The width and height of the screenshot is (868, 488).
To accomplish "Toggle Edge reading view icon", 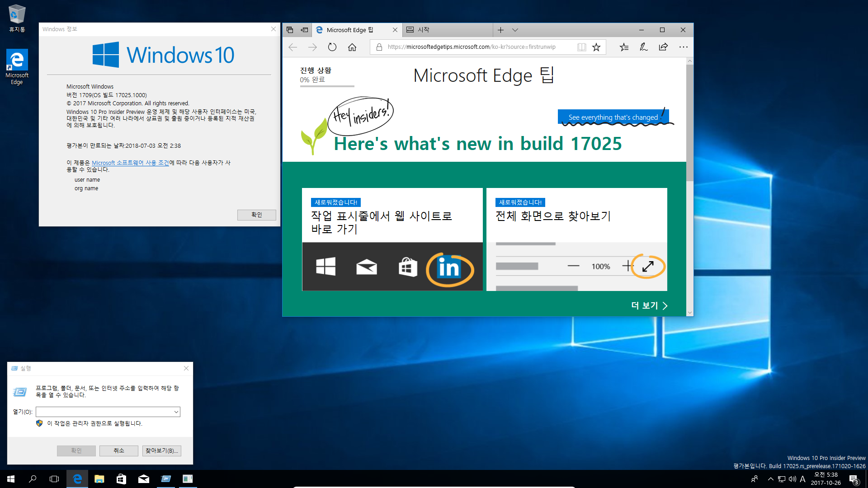I will click(x=582, y=47).
